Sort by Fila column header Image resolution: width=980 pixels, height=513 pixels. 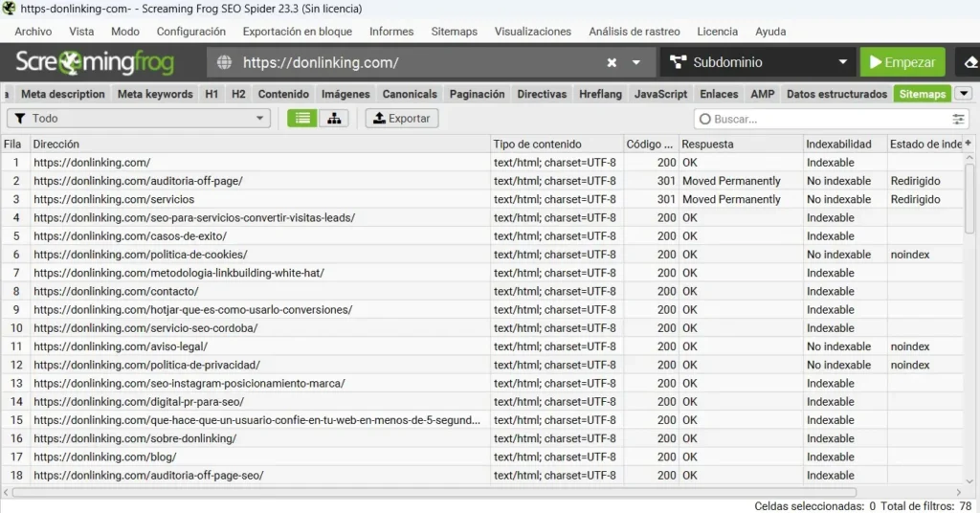(15, 144)
